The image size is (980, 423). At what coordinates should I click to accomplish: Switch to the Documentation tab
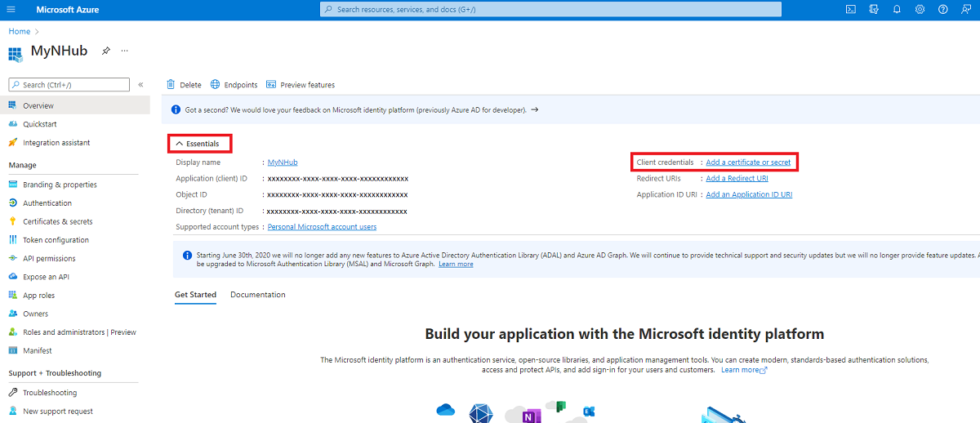pos(258,295)
